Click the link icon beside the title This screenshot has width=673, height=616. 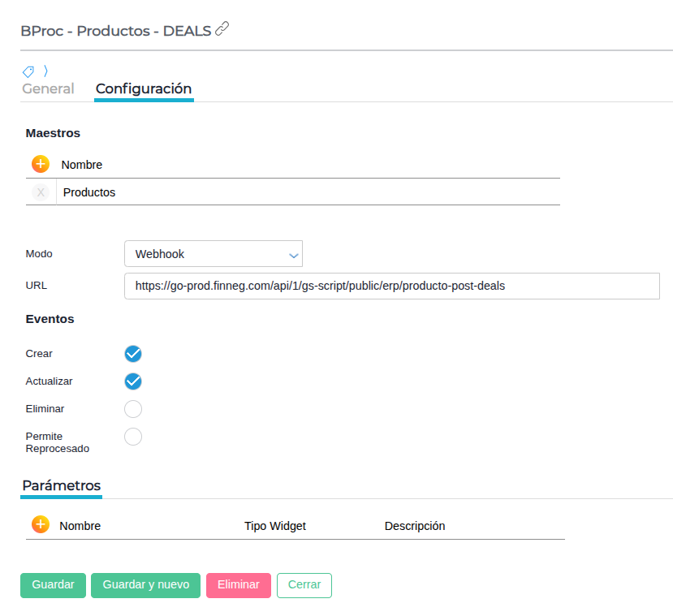click(222, 30)
